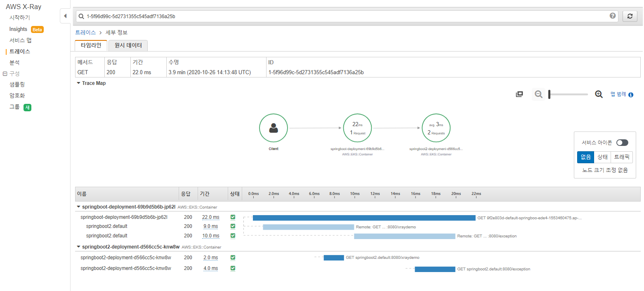This screenshot has height=291, width=644.
Task: Select the springboot-deployment-69b9d5b6b-jp62l segment row name
Action: pos(124,217)
